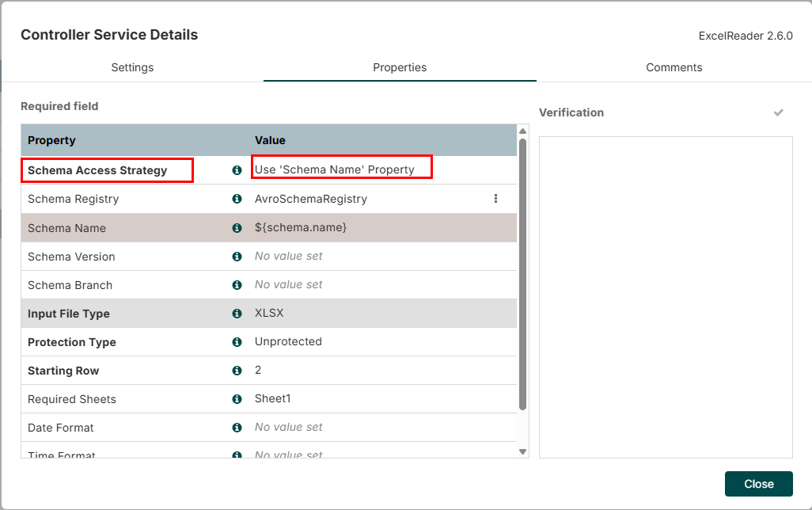Edit the Starting Row value 2
This screenshot has width=812, height=510.
258,370
